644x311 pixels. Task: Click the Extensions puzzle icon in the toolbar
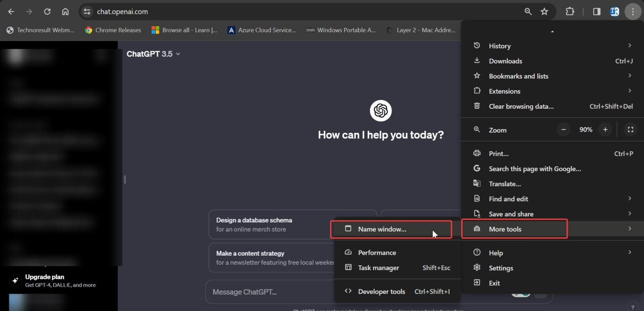(570, 12)
